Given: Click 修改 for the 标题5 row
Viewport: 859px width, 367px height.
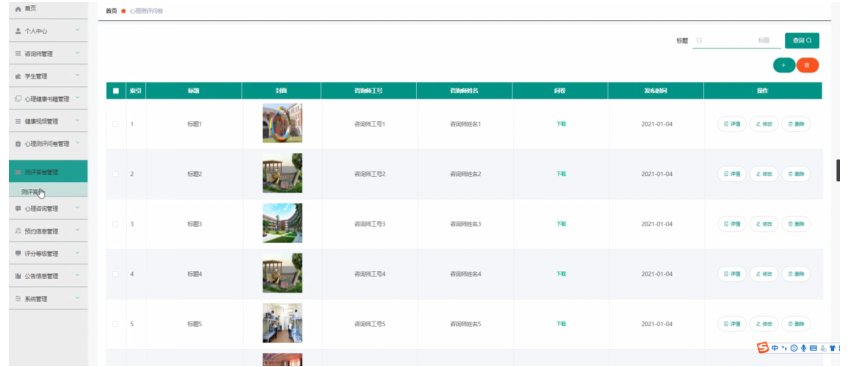Looking at the screenshot, I should point(764,324).
